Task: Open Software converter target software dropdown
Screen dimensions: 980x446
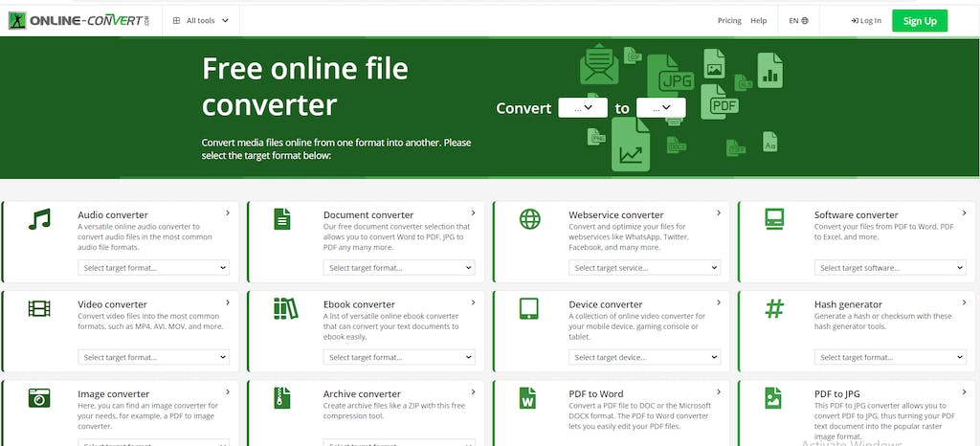Action: coord(890,268)
